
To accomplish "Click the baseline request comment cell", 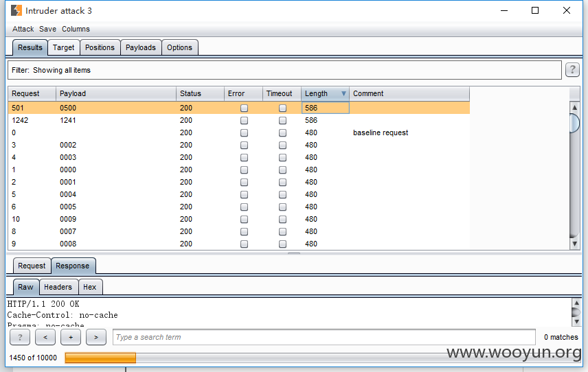I will (409, 132).
